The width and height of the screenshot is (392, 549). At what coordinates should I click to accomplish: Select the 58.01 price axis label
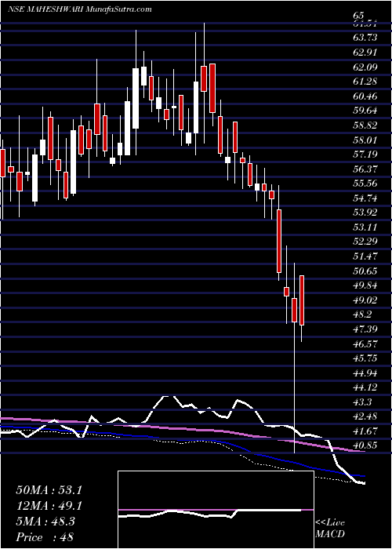click(365, 140)
